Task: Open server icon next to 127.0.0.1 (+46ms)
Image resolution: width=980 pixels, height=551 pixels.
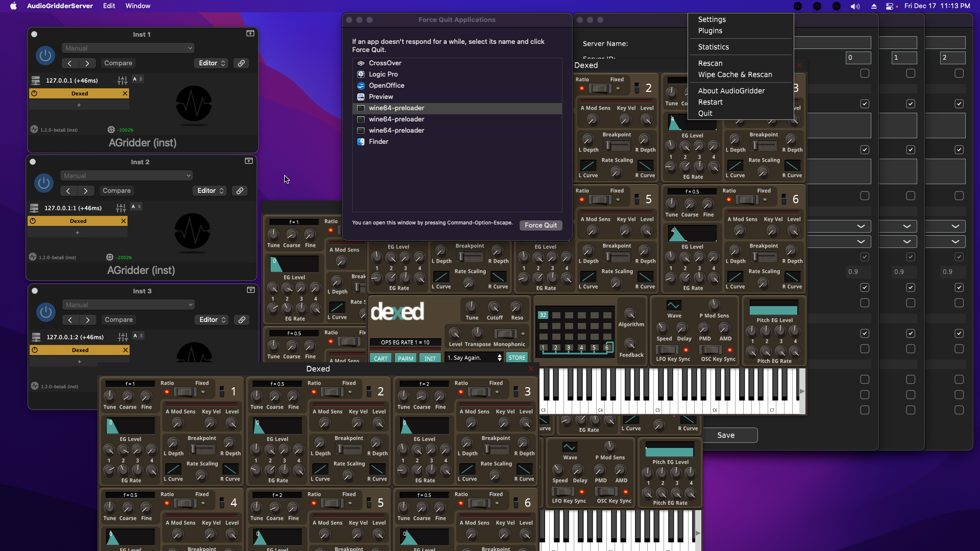Action: click(x=36, y=81)
